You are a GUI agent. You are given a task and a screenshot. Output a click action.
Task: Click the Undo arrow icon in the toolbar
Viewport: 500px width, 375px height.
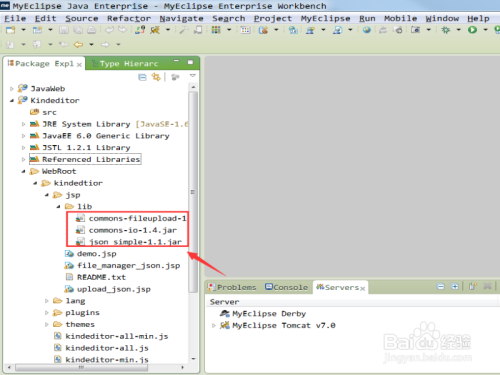click(109, 30)
